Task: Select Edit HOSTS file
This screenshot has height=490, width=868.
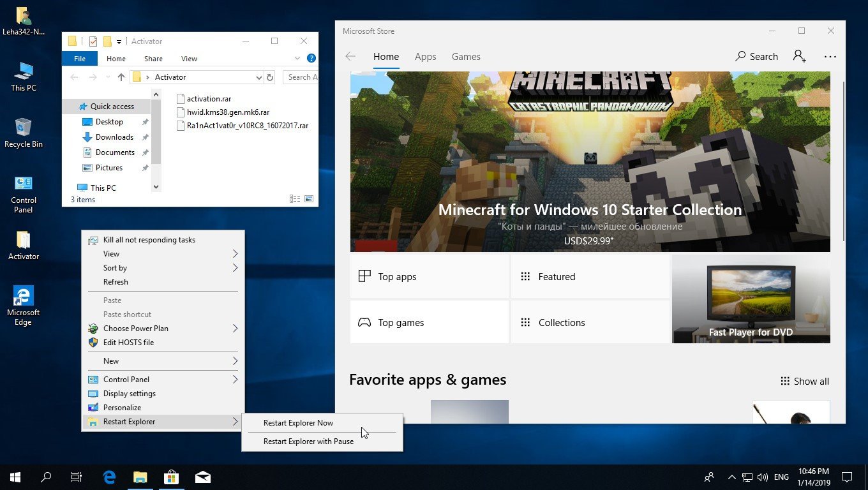Action: [x=163, y=343]
